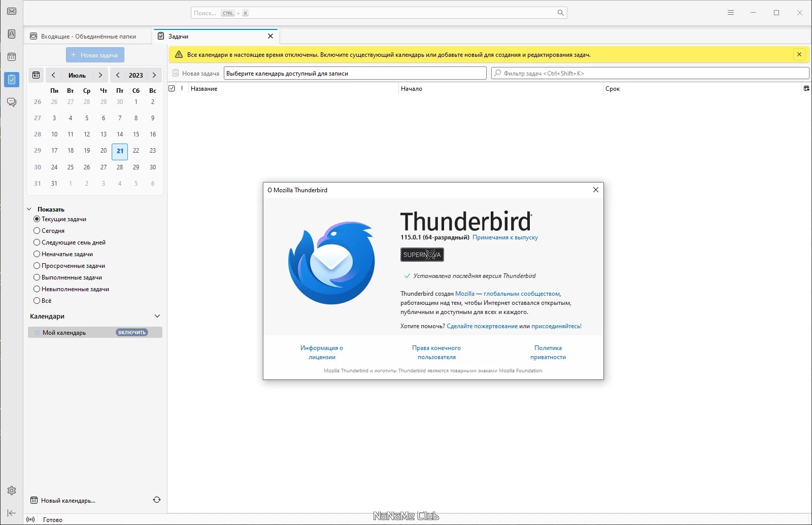The width and height of the screenshot is (812, 525).
Task: Open the Mail space icon
Action: (12, 11)
